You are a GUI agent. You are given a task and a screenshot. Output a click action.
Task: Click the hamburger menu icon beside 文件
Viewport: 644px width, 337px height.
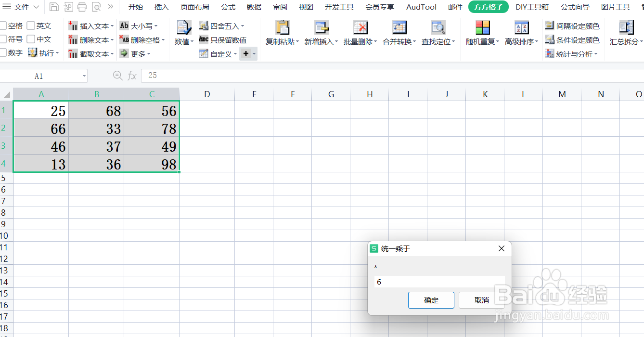pos(7,7)
